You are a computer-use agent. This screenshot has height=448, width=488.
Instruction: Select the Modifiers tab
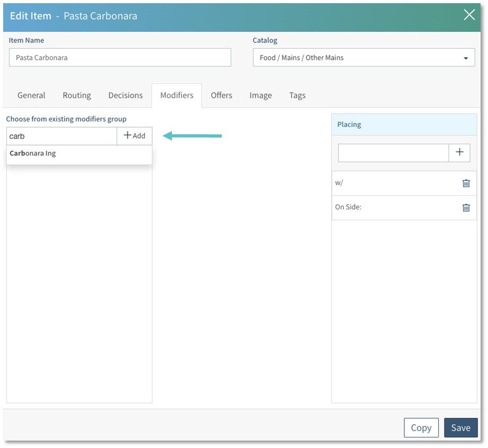coord(177,95)
